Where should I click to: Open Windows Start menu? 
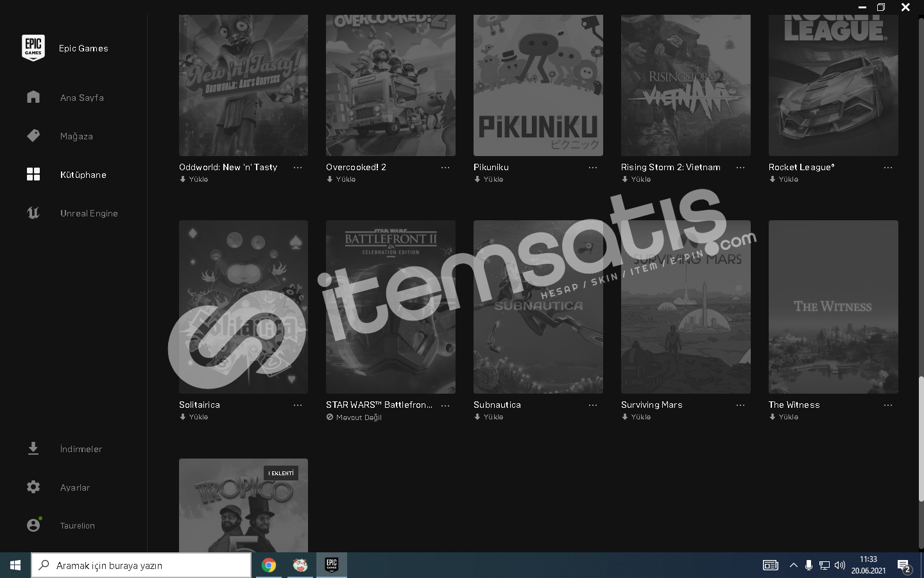[15, 565]
